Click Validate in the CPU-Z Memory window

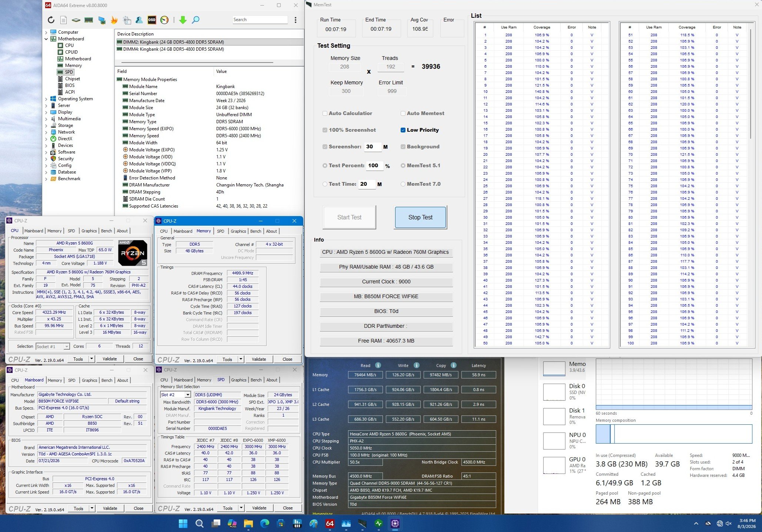click(259, 359)
